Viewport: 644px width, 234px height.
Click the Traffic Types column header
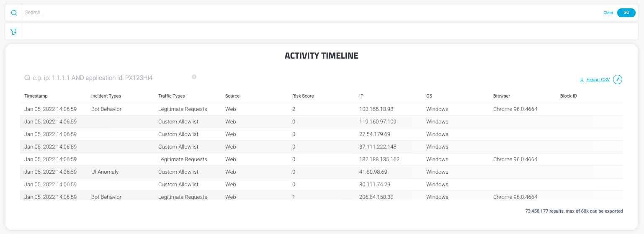point(171,96)
